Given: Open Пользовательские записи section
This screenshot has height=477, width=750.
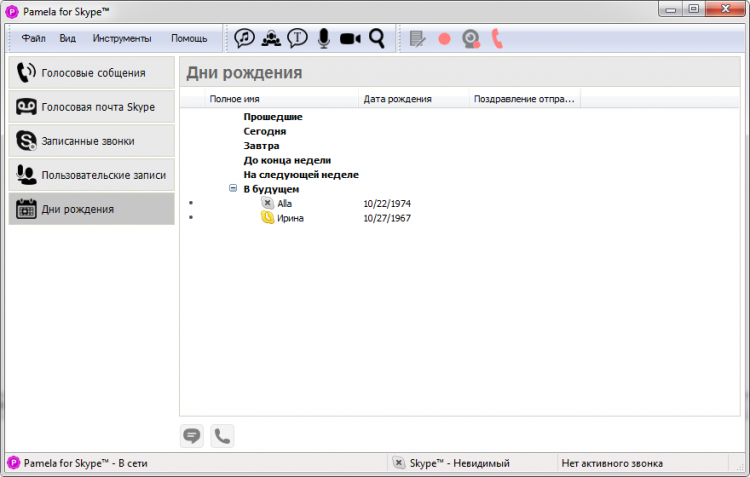Looking at the screenshot, I should click(91, 175).
